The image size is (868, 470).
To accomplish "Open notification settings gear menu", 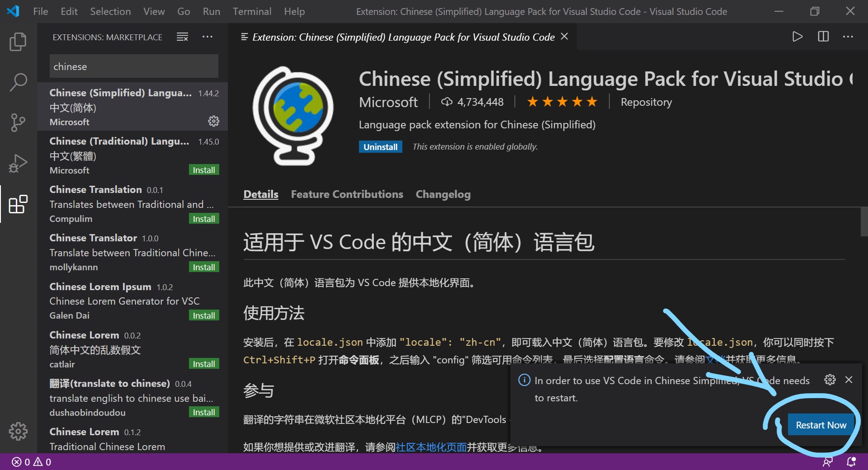I will click(830, 380).
